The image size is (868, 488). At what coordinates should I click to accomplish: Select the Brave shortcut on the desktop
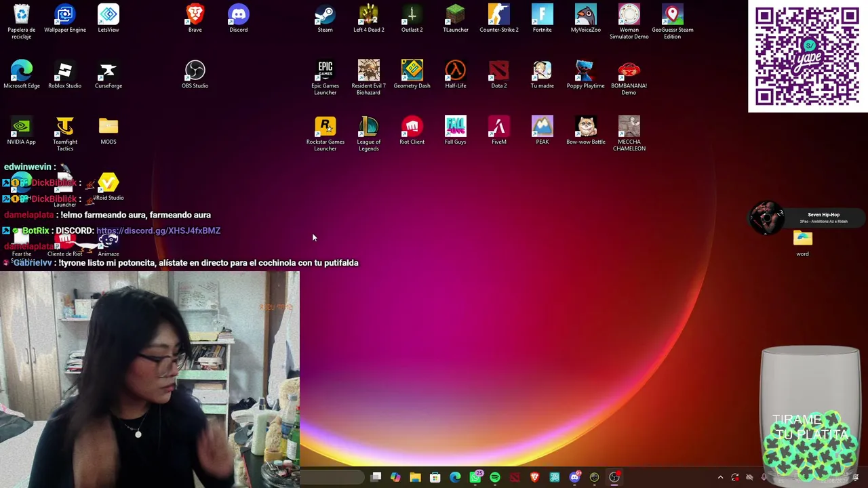click(195, 18)
